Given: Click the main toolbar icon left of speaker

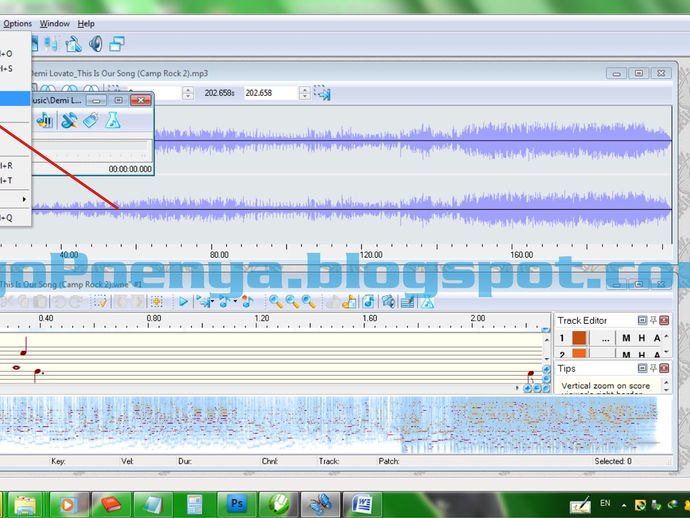Looking at the screenshot, I should pyautogui.click(x=73, y=44).
